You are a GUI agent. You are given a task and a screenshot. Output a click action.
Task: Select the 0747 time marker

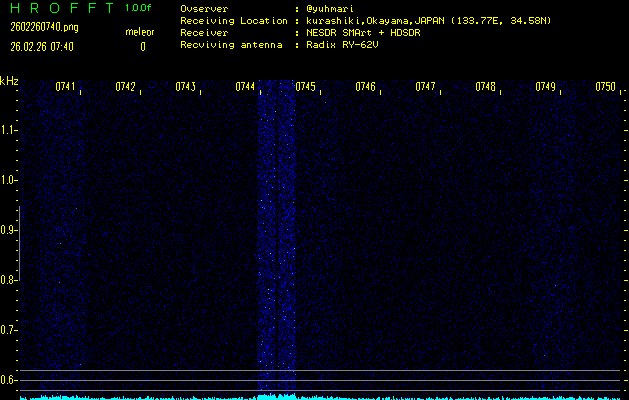(426, 87)
